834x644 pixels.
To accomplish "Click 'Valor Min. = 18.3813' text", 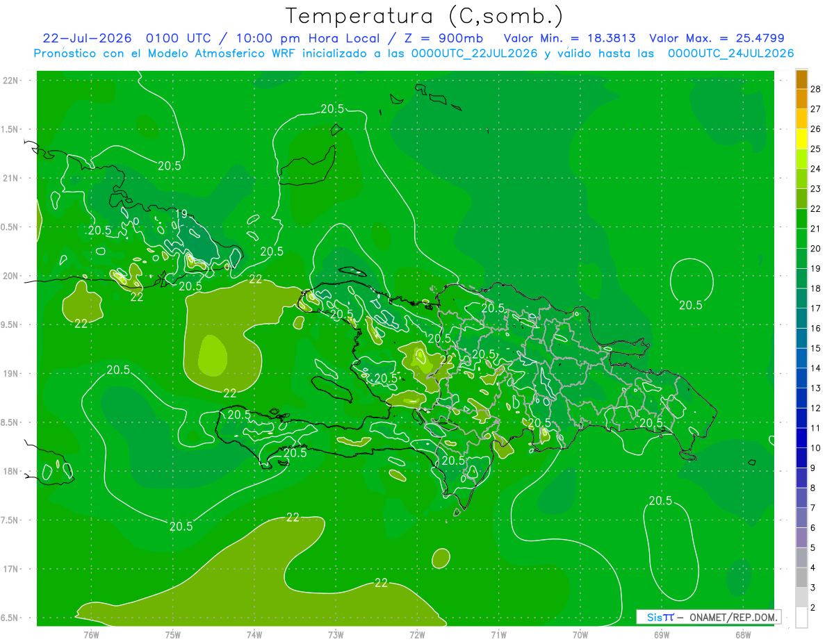I will point(569,38).
